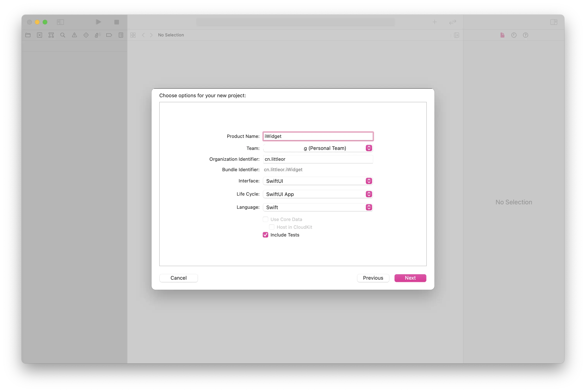This screenshot has width=586, height=392.
Task: Open the Find navigator magnifier icon
Action: coord(63,35)
